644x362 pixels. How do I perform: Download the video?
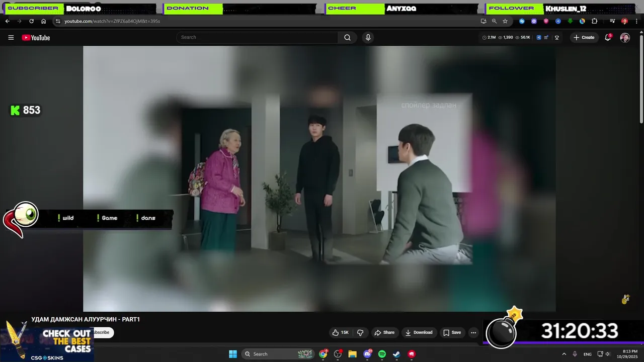click(x=419, y=332)
